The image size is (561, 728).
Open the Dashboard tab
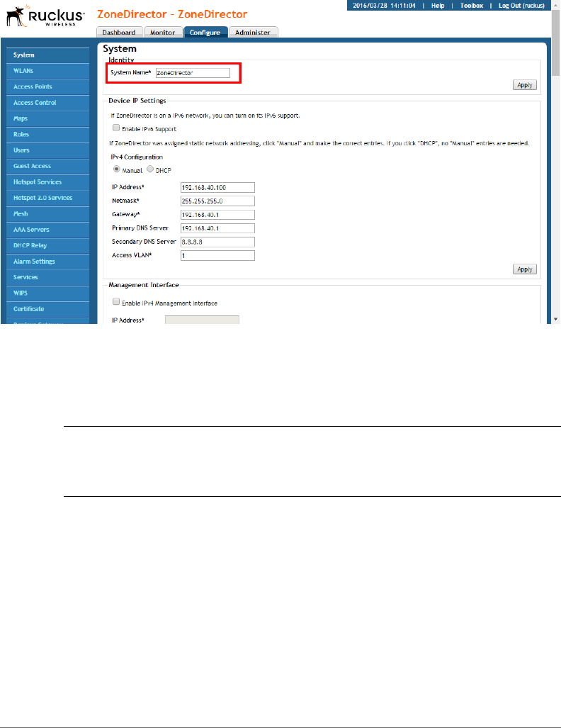point(119,32)
